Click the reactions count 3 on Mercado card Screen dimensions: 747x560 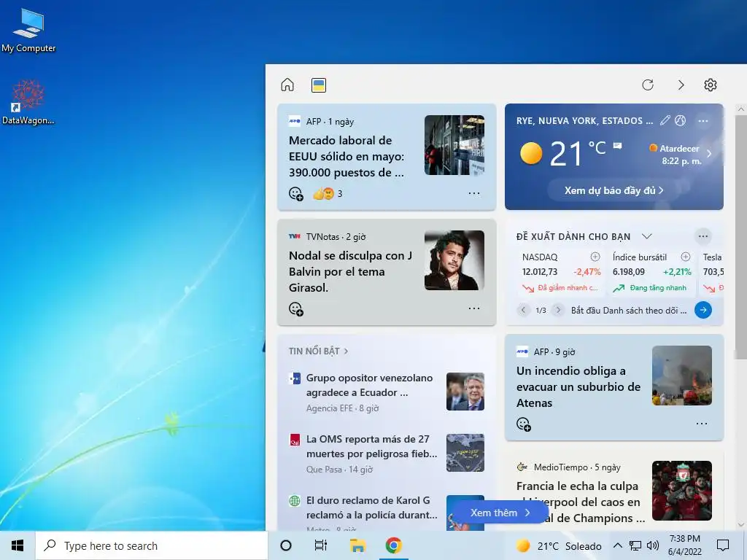click(340, 193)
